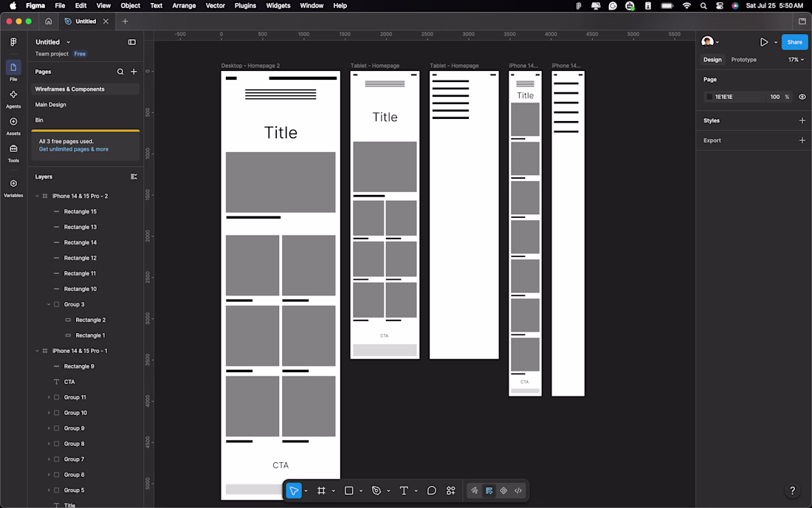Collapse all layers icon
This screenshot has height=508, width=812.
[x=134, y=176]
